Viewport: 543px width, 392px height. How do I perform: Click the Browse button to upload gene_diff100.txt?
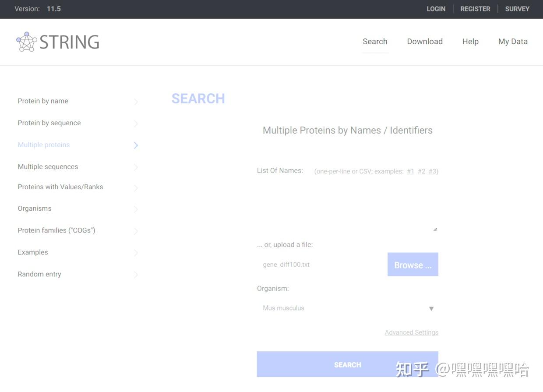point(412,265)
